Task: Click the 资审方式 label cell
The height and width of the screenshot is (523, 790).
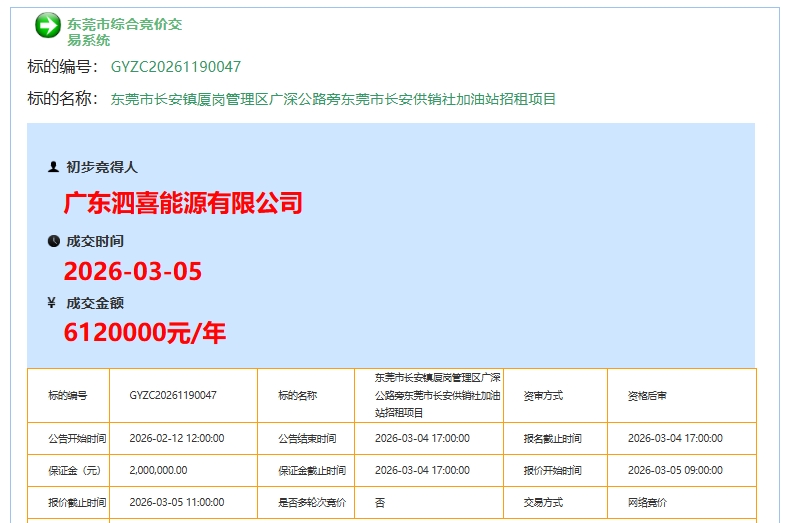Action: [543, 395]
